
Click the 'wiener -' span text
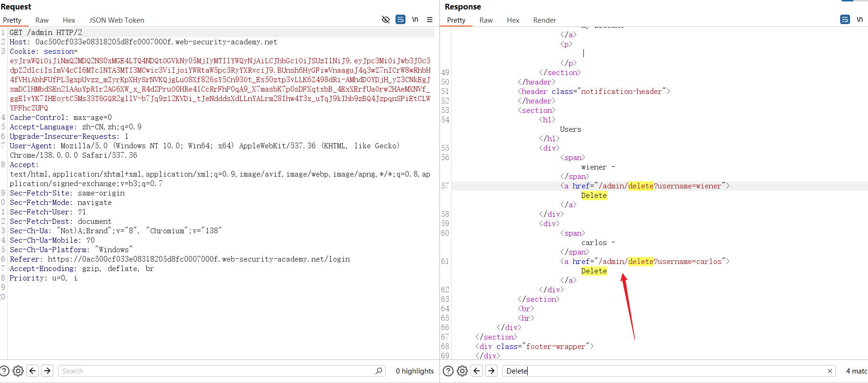pos(598,167)
